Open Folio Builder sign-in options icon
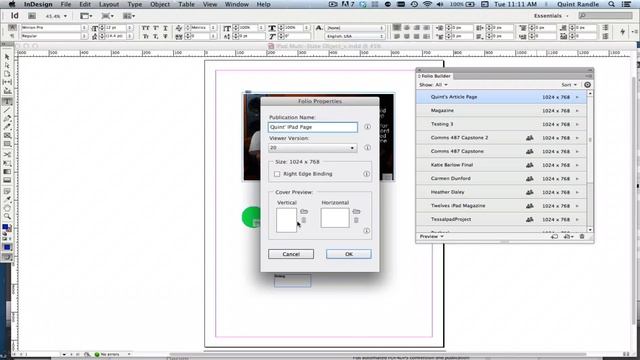640x360 pixels. tap(587, 84)
